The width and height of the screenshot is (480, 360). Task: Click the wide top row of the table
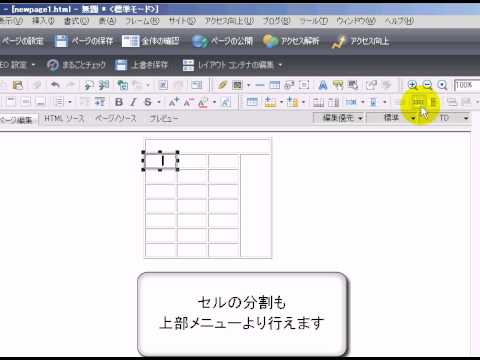click(208, 147)
